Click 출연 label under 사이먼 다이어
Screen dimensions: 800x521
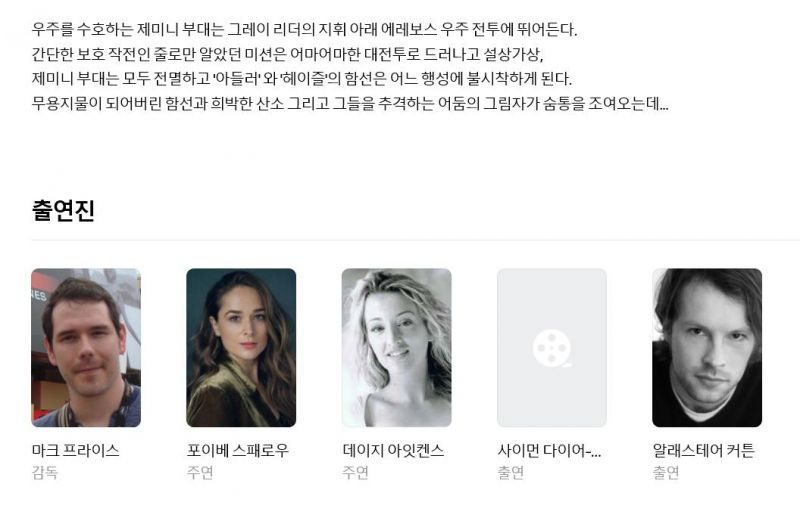point(511,473)
